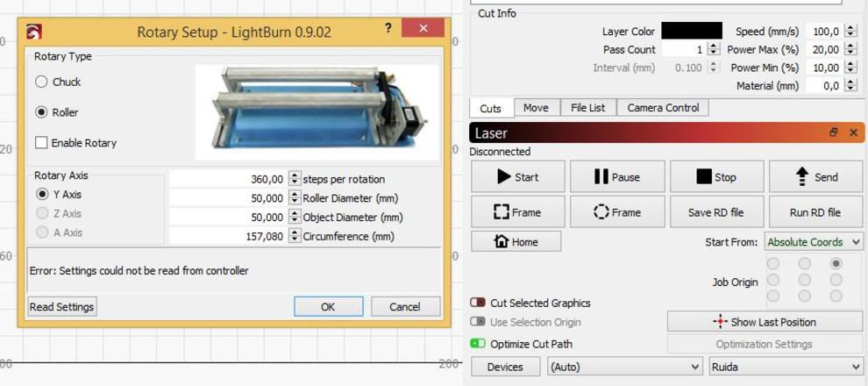
Task: Open the Ruida device dropdown
Action: click(786, 367)
